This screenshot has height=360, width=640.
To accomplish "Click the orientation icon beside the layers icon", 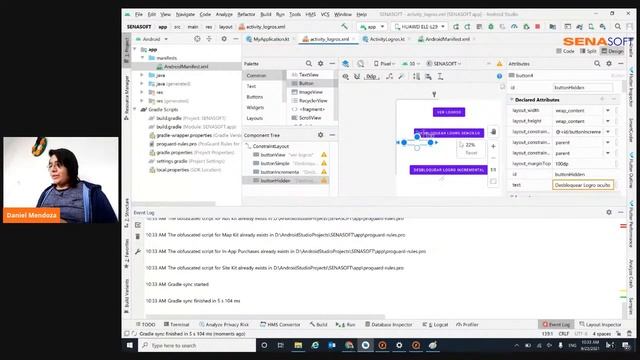I will tap(360, 64).
